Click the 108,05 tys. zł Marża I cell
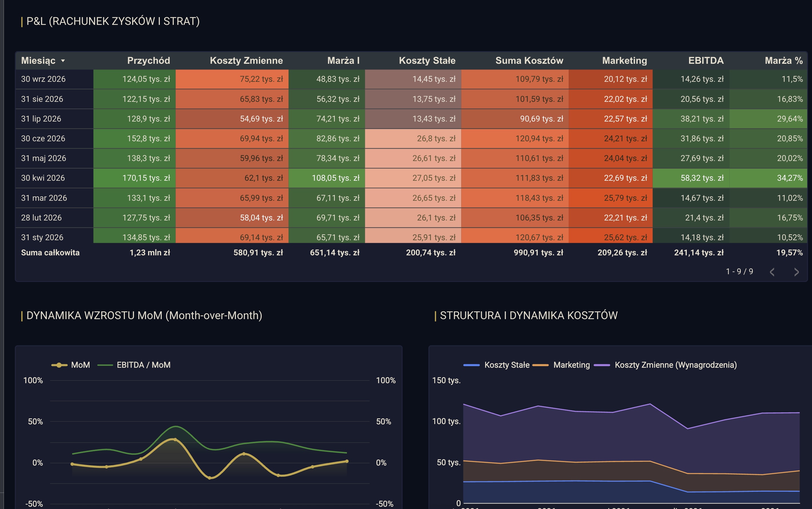Viewport: 812px width, 509px height. point(327,178)
